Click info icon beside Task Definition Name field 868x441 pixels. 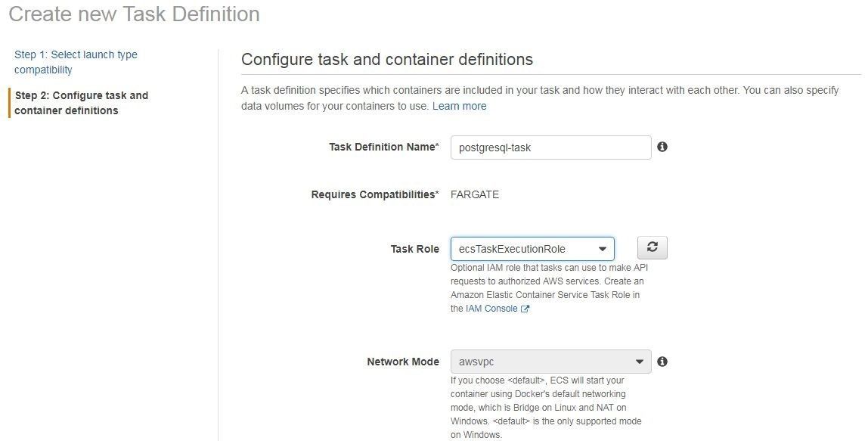pos(662,147)
